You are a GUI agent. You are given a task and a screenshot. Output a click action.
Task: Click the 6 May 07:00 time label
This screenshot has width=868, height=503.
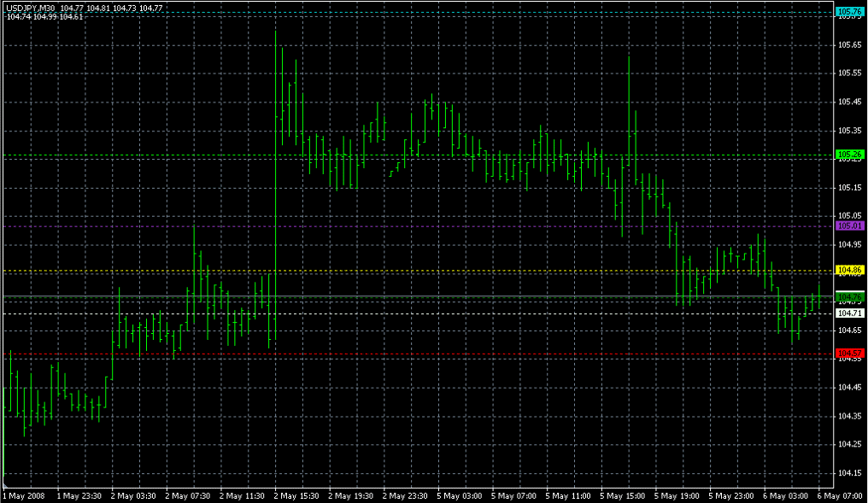point(841,495)
